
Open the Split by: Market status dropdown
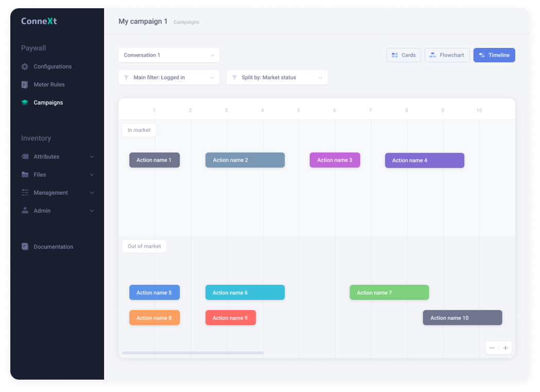click(x=277, y=77)
